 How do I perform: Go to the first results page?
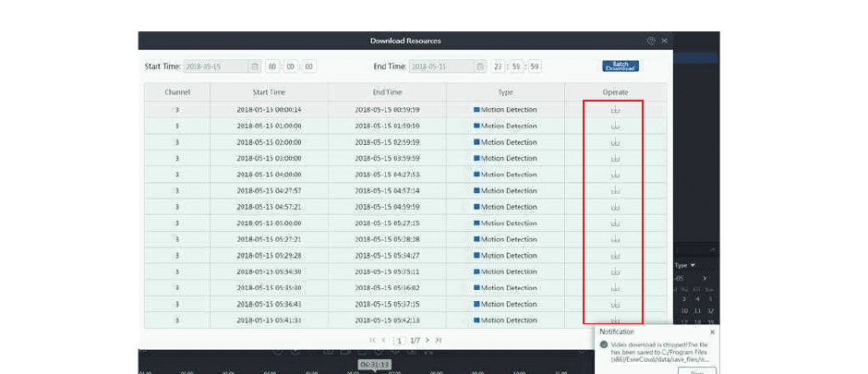point(372,340)
